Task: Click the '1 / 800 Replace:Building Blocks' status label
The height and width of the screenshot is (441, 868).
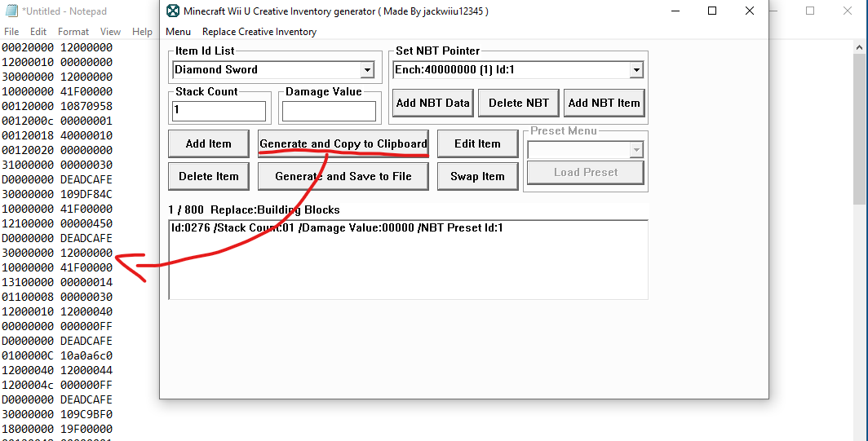Action: [254, 210]
